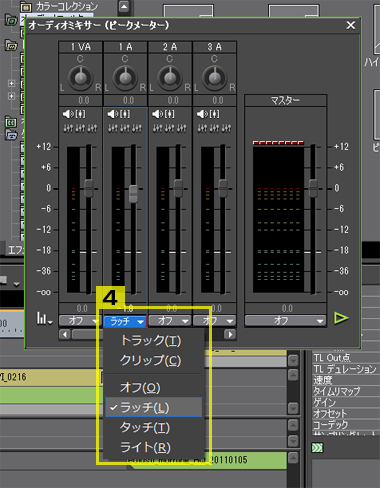Solo track 1 A using the bracket icon

click(125, 114)
